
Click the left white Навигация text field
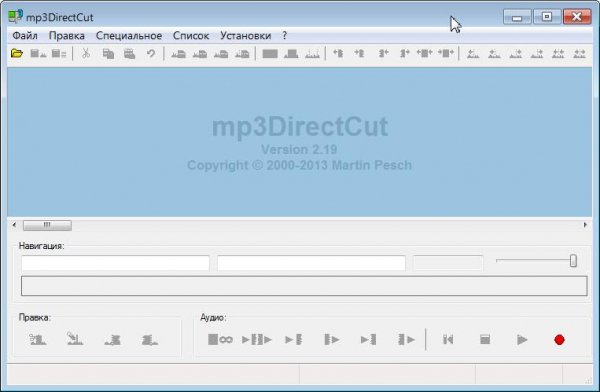pyautogui.click(x=115, y=263)
